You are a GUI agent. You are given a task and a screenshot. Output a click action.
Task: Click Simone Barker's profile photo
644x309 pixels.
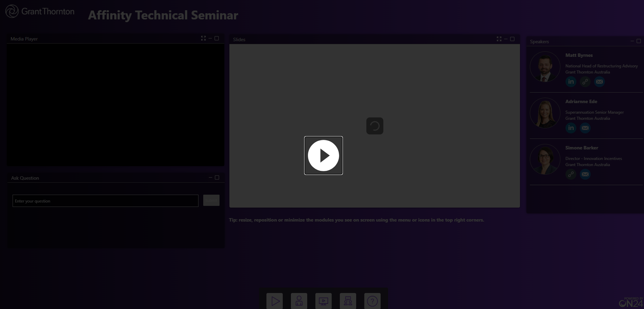tap(545, 159)
